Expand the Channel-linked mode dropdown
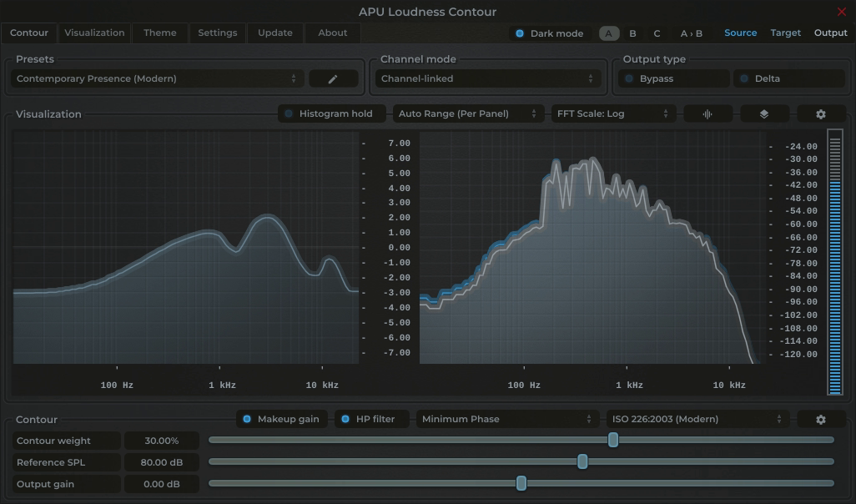Image resolution: width=856 pixels, height=504 pixels. tap(487, 78)
